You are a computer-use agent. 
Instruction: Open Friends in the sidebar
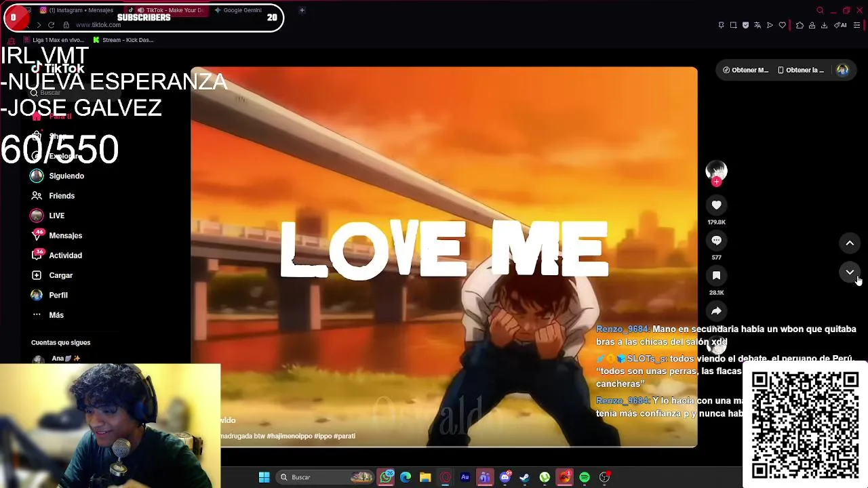[53, 196]
